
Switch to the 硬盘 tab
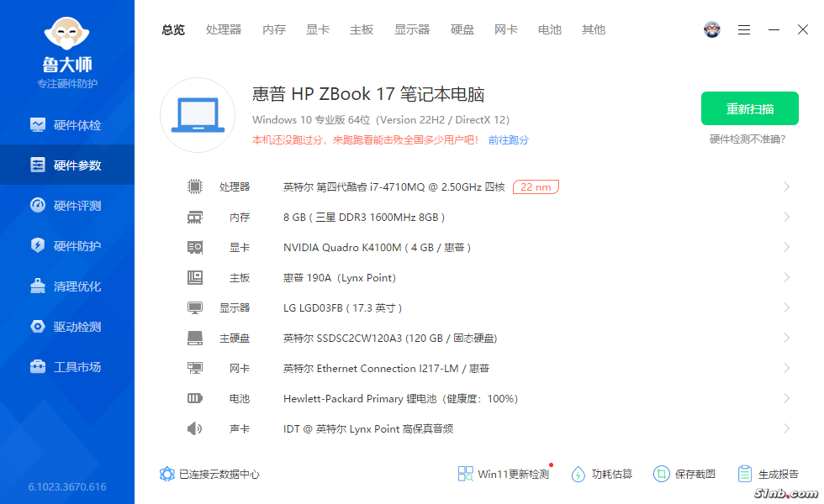tap(462, 30)
